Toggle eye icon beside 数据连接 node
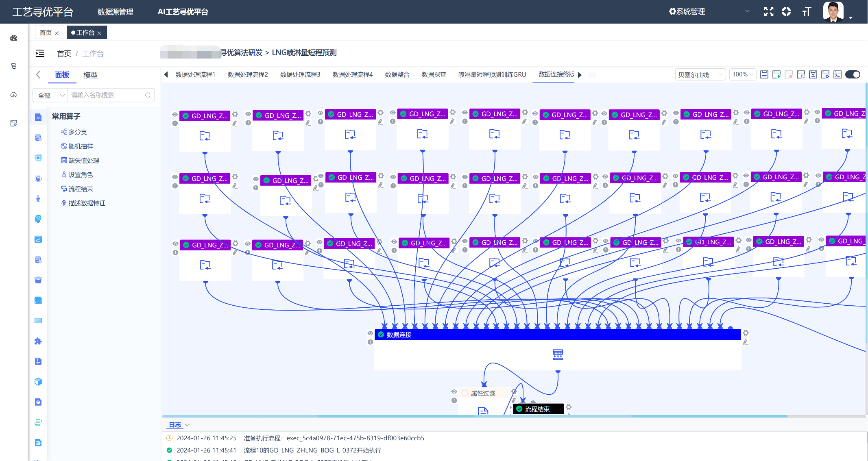Image resolution: width=868 pixels, height=461 pixels. click(370, 333)
